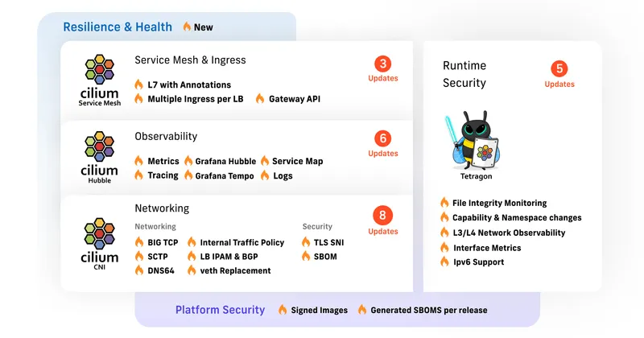Viewport: 644px width, 338px height.
Task: Click flame icon next to Internal Traffic Policy
Action: pos(192,242)
